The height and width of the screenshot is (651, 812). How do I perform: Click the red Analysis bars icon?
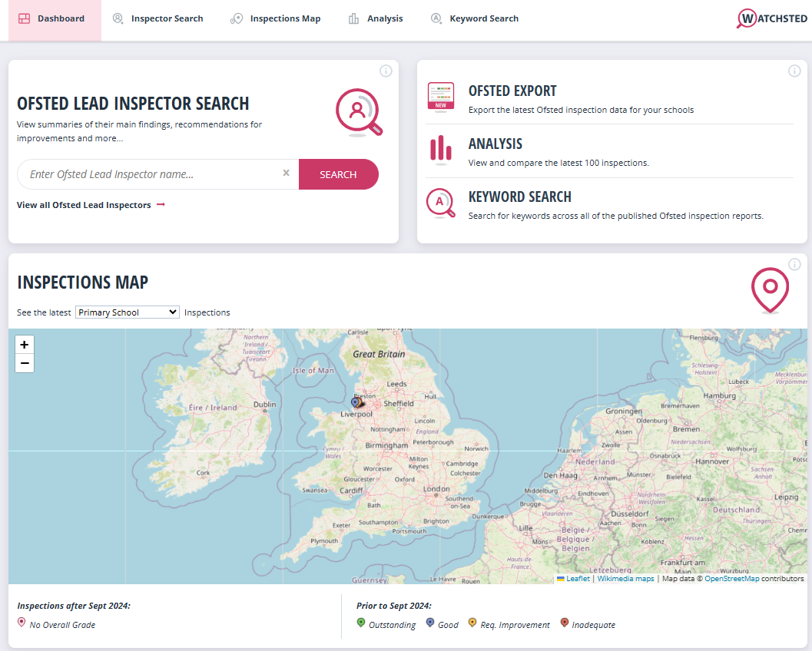click(x=441, y=149)
